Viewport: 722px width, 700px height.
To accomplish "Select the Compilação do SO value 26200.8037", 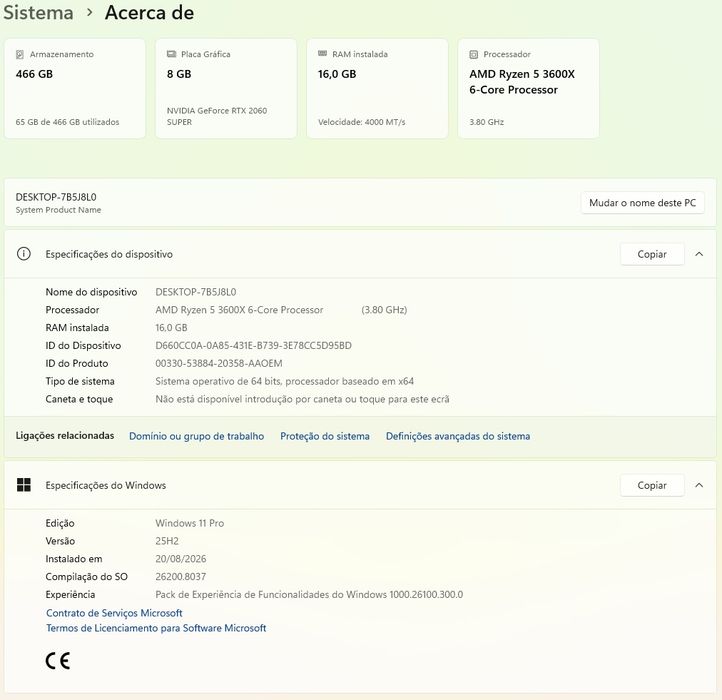I will click(x=181, y=577).
